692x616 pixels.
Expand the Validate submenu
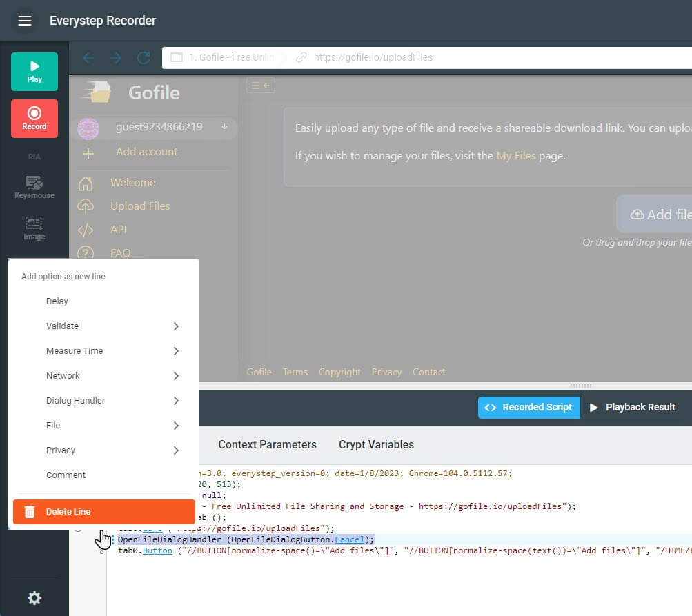tap(104, 326)
